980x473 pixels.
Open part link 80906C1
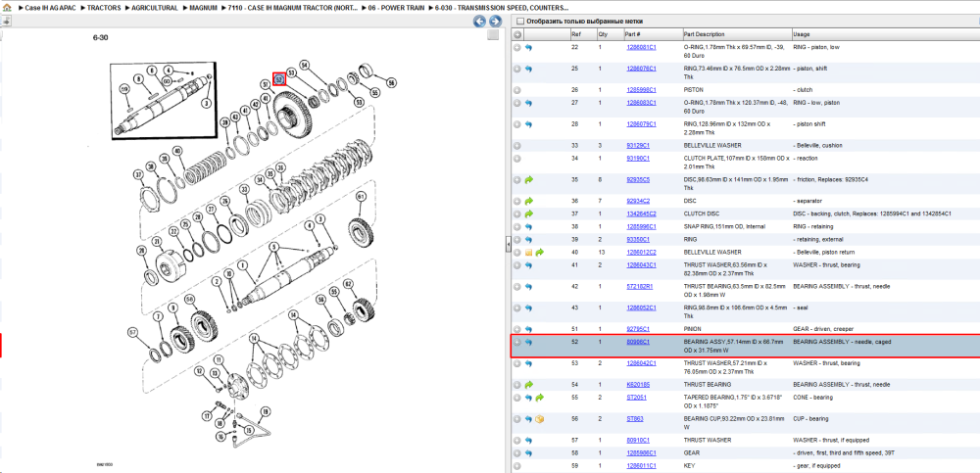pos(638,342)
